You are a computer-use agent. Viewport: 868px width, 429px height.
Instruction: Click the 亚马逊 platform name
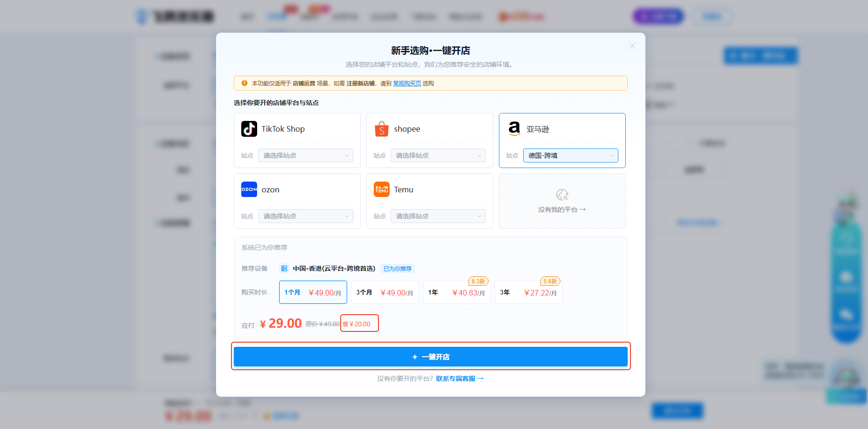(538, 129)
